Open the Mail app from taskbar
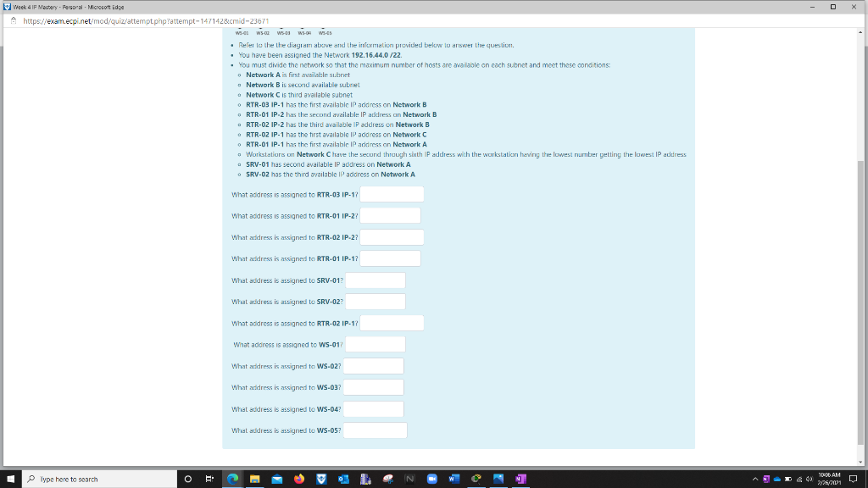The height and width of the screenshot is (488, 868). click(x=277, y=480)
